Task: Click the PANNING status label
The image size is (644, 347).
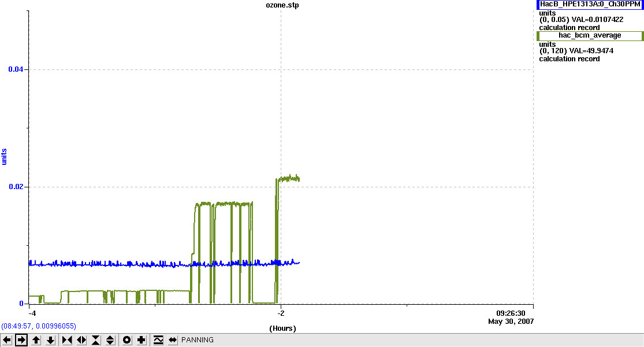Action: pyautogui.click(x=198, y=340)
